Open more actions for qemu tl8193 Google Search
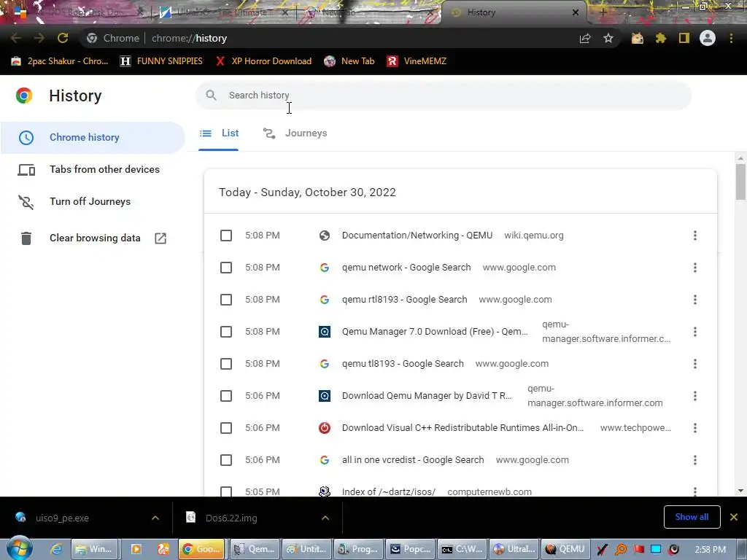 tap(695, 364)
